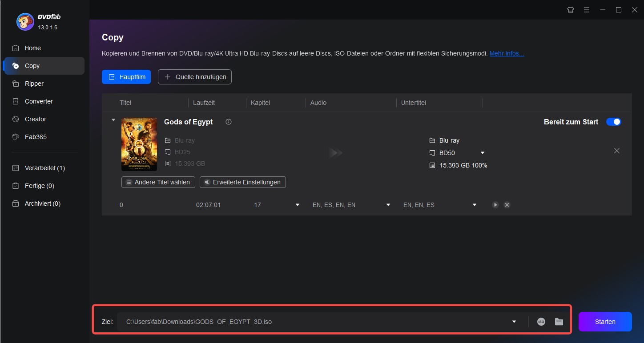Delete title 0 with the round X icon

[x=507, y=205]
